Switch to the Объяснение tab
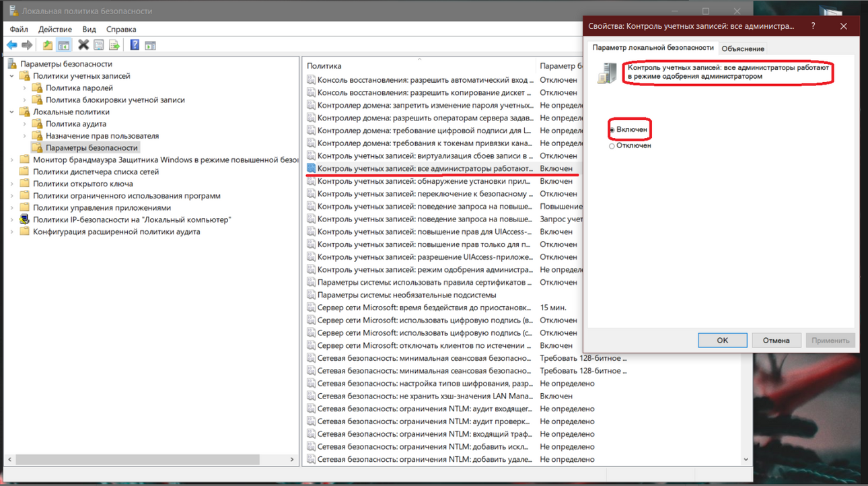868x486 pixels. [743, 49]
